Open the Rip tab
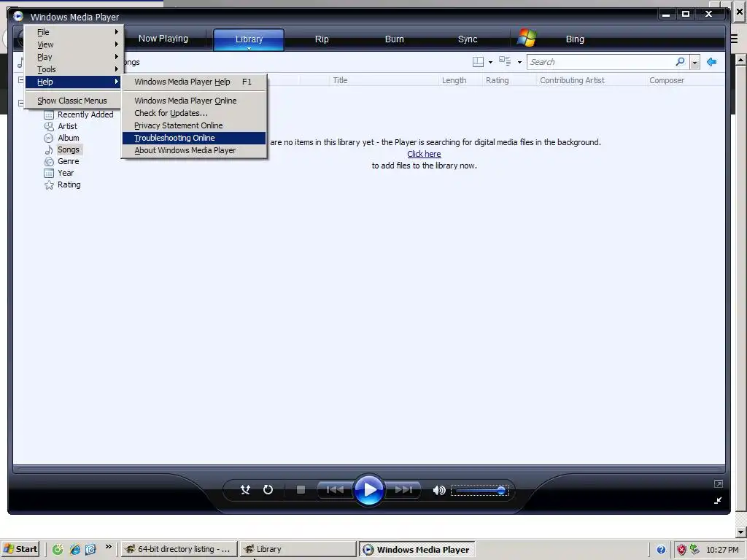The width and height of the screenshot is (747, 560). (322, 39)
